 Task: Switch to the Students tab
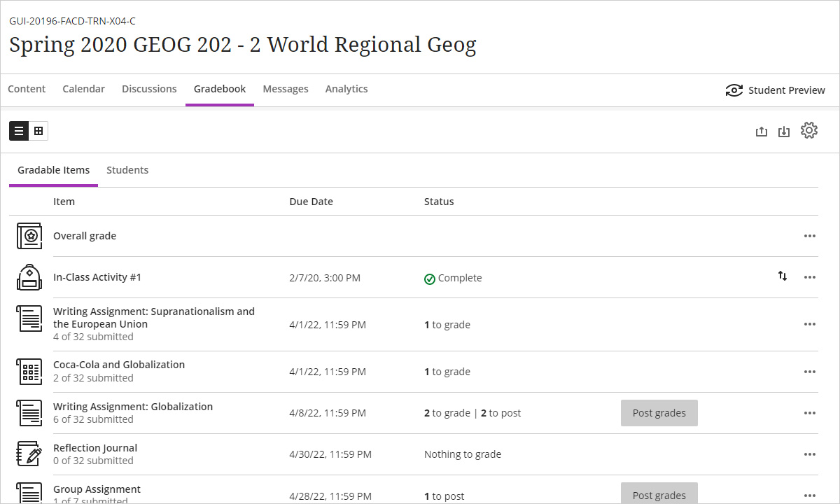click(x=127, y=170)
